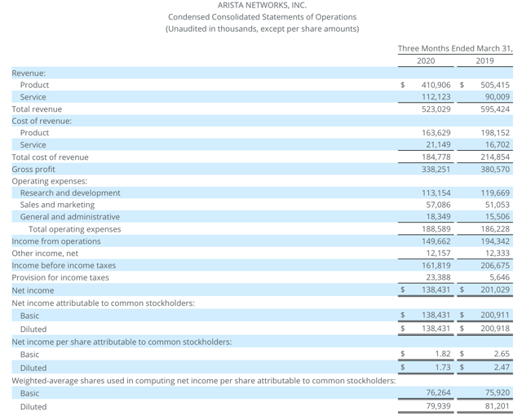Image resolution: width=522 pixels, height=420 pixels.
Task: Select pre-tax income 206,675
Action: [495, 266]
